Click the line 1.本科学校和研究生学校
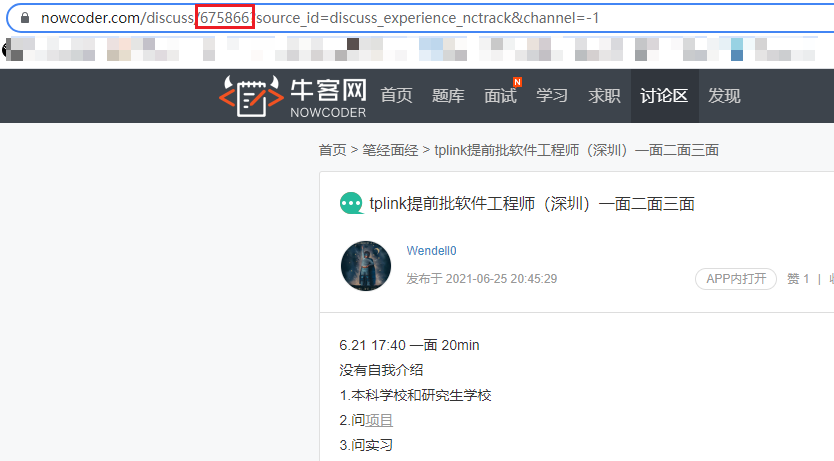Screen dimensions: 834x461 pyautogui.click(x=415, y=396)
